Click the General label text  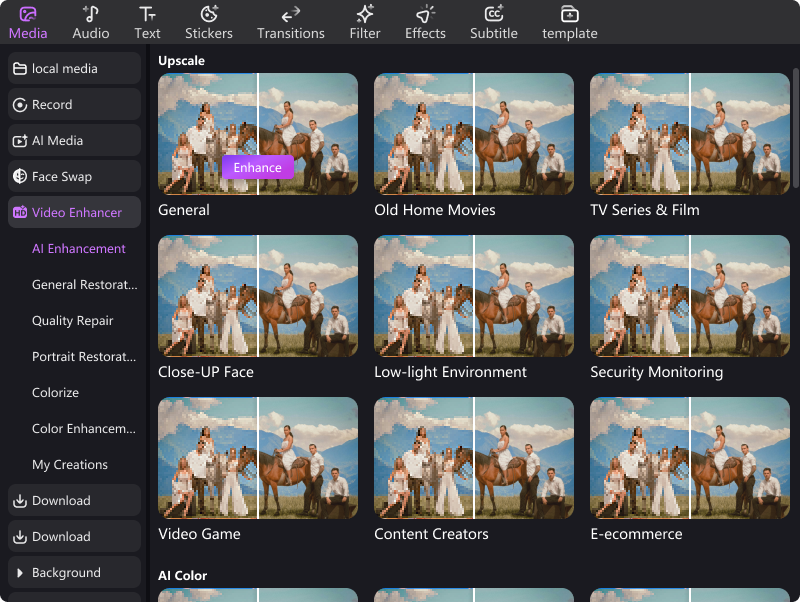(x=184, y=210)
